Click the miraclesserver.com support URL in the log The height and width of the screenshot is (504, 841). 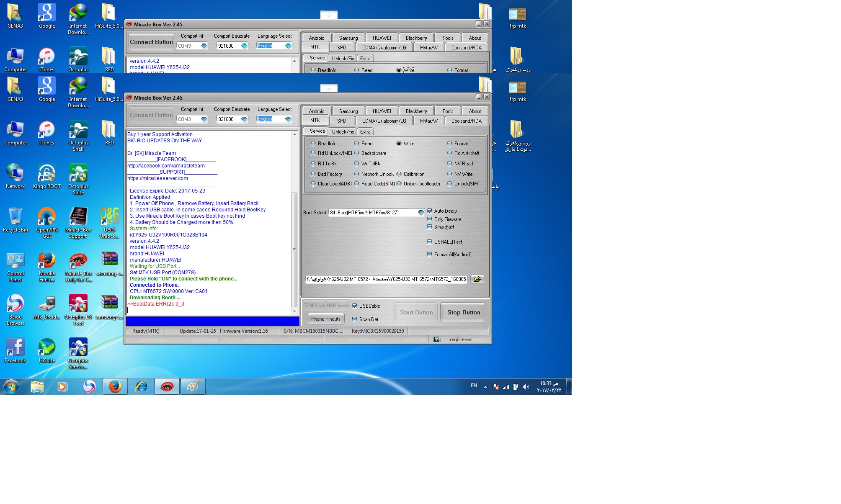(x=157, y=178)
